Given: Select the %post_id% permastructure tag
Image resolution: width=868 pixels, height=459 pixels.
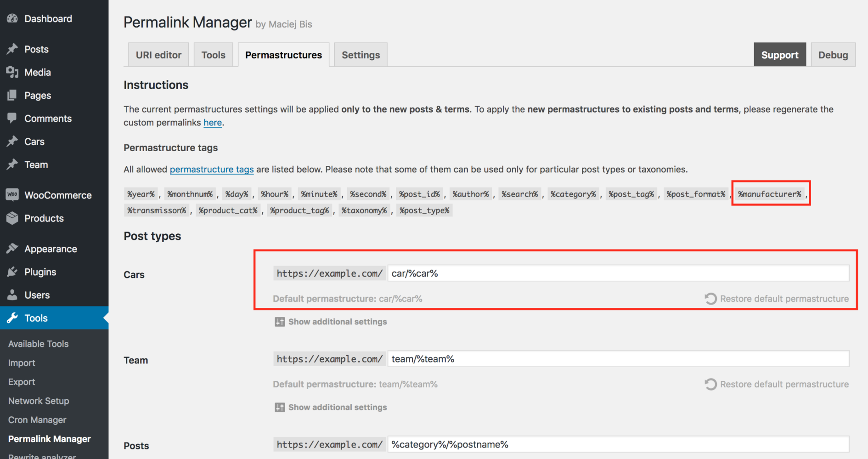Looking at the screenshot, I should (419, 194).
